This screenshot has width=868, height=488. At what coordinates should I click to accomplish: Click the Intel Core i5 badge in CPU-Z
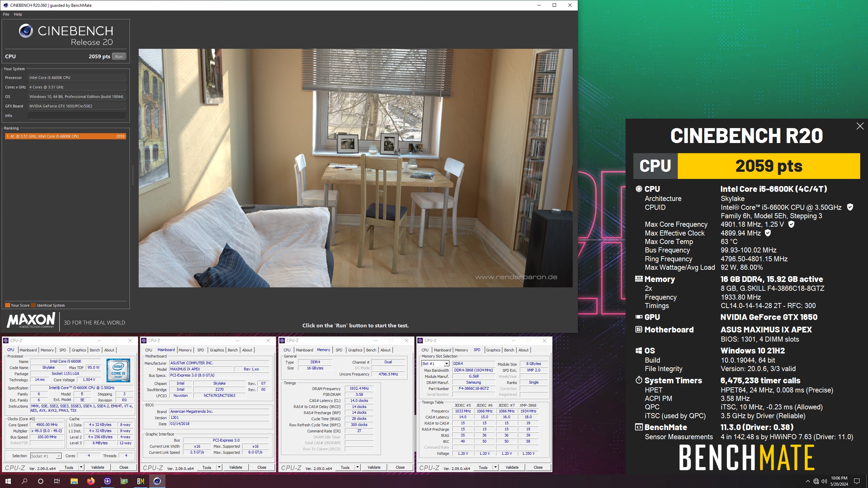coord(118,370)
